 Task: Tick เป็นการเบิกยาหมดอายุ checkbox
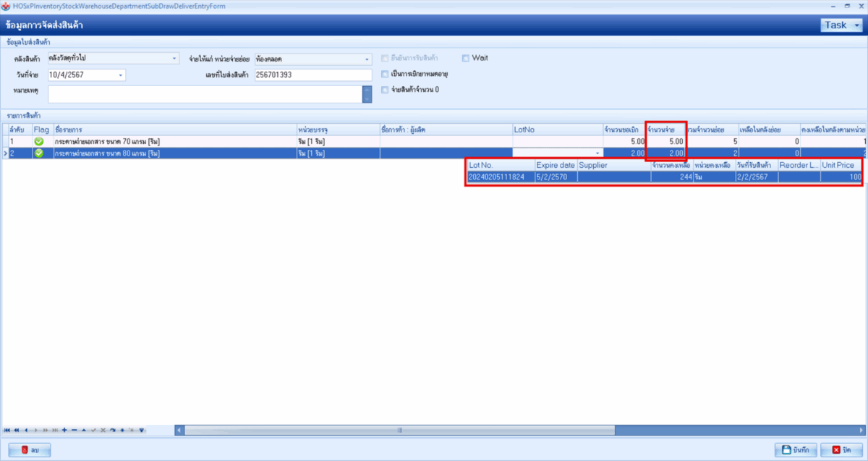coord(386,74)
